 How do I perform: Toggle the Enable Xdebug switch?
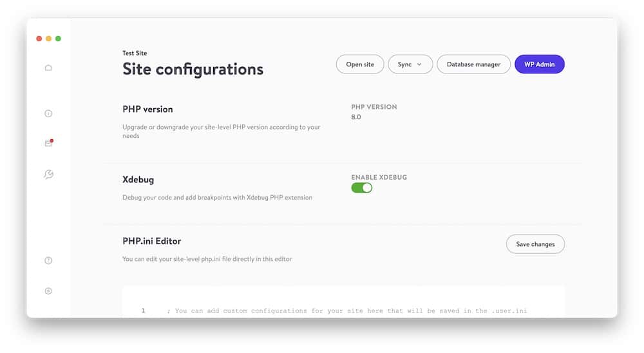pos(361,188)
